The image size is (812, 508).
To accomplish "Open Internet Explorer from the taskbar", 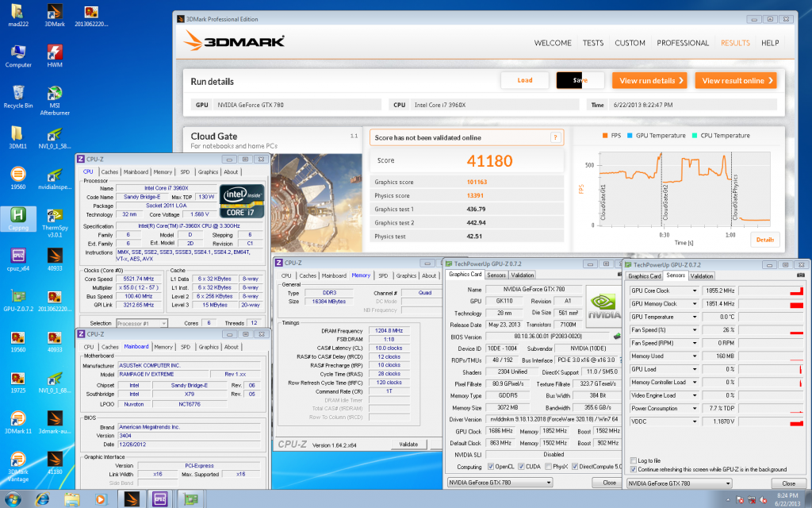I will [42, 498].
